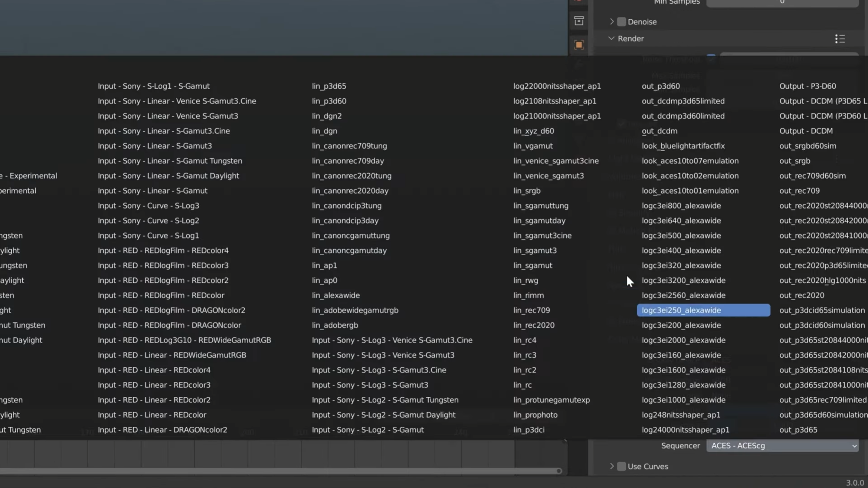Choose lin_rec2020 color space

[x=534, y=325]
